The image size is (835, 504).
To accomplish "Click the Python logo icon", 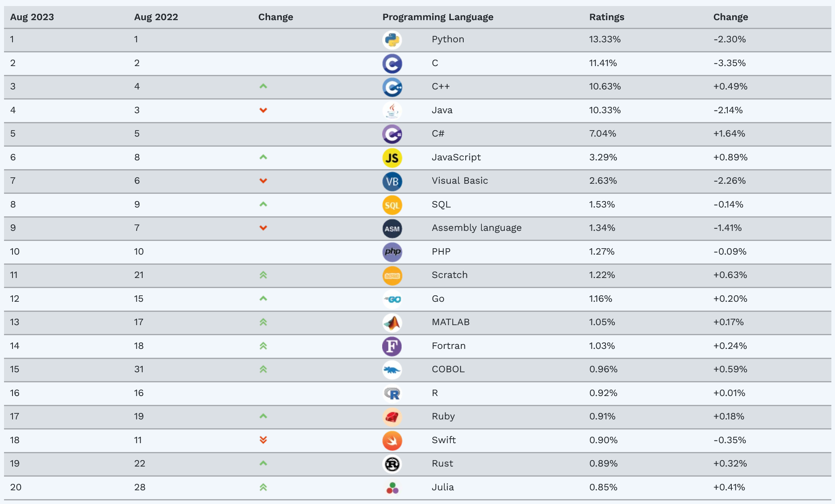I will pos(392,40).
